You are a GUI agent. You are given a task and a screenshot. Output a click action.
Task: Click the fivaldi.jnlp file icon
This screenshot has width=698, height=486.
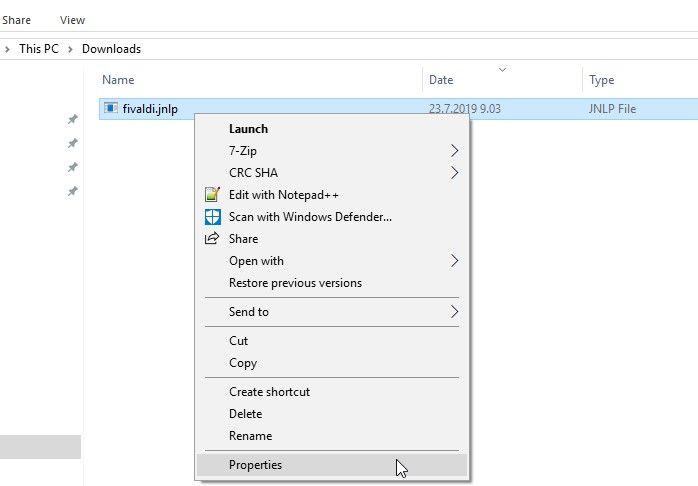coord(110,109)
